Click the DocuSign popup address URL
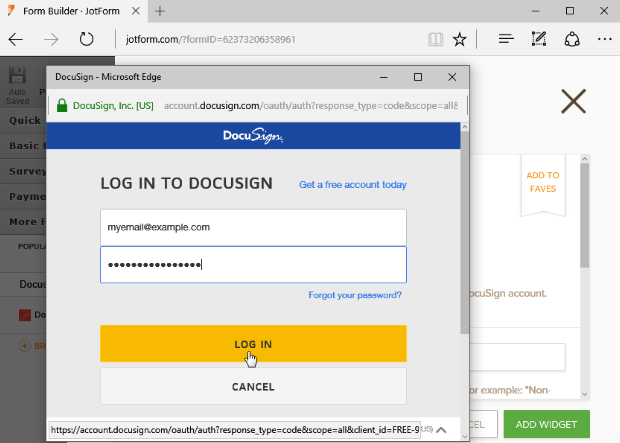The height and width of the screenshot is (443, 620). [311, 106]
